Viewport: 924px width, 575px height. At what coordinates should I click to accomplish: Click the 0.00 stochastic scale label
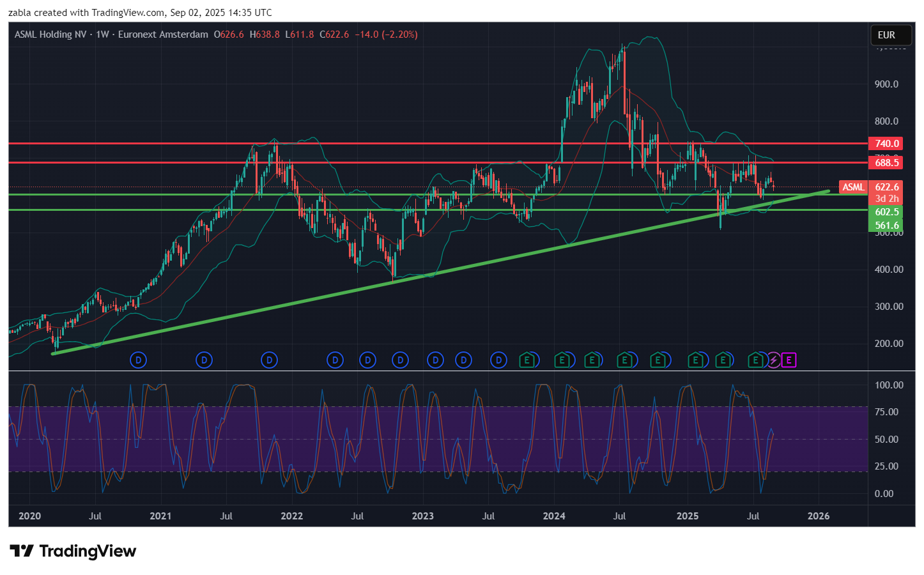pos(884,494)
